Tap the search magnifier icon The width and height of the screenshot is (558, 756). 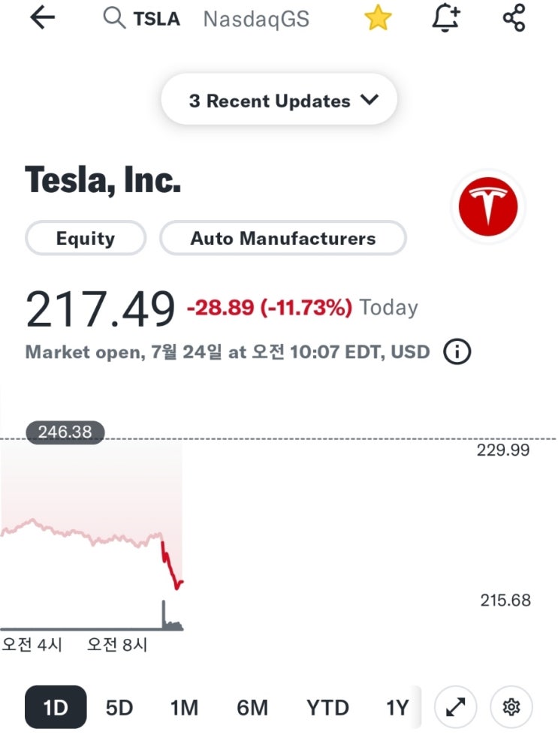tap(114, 19)
